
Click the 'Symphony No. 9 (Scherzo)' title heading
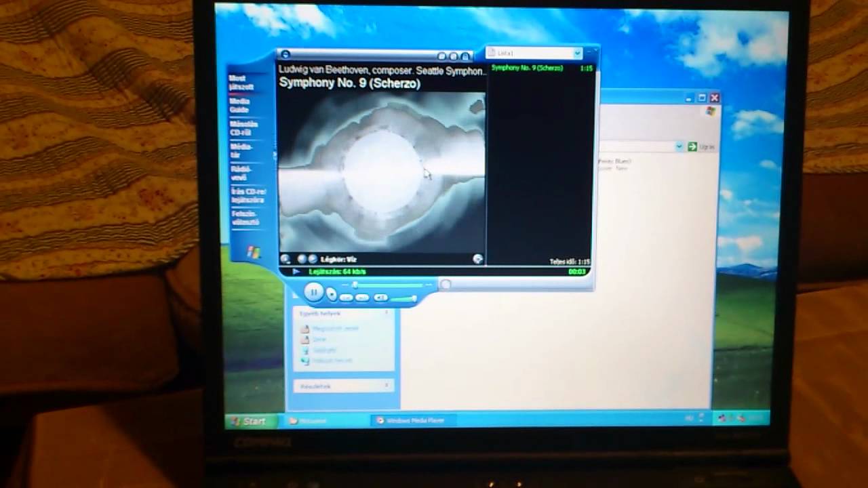pos(350,83)
